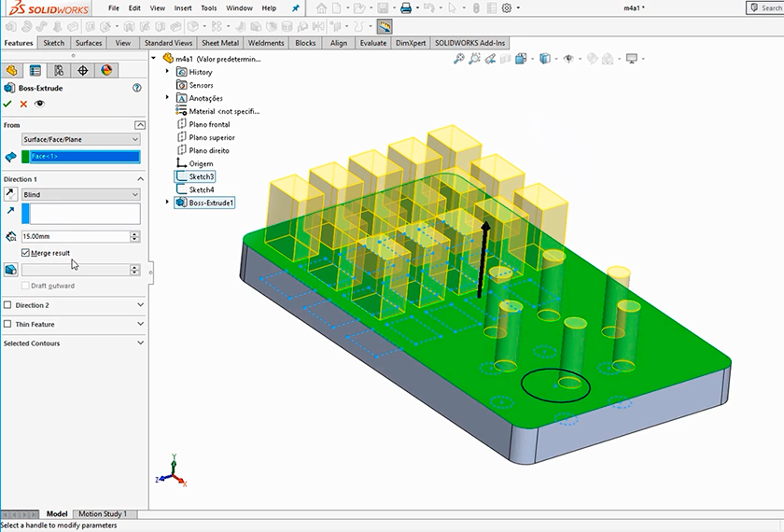Image resolution: width=784 pixels, height=532 pixels.
Task: Cancel the extrude with the red X
Action: 23,104
